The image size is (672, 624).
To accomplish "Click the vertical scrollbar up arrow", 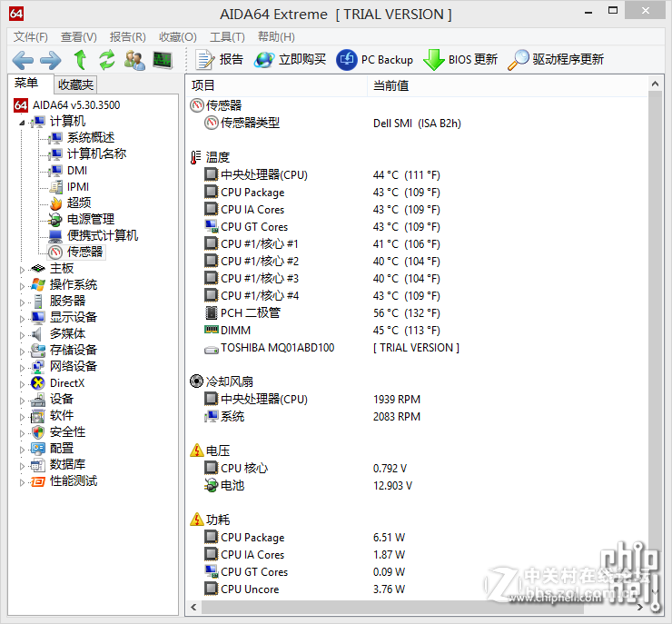I will point(655,84).
